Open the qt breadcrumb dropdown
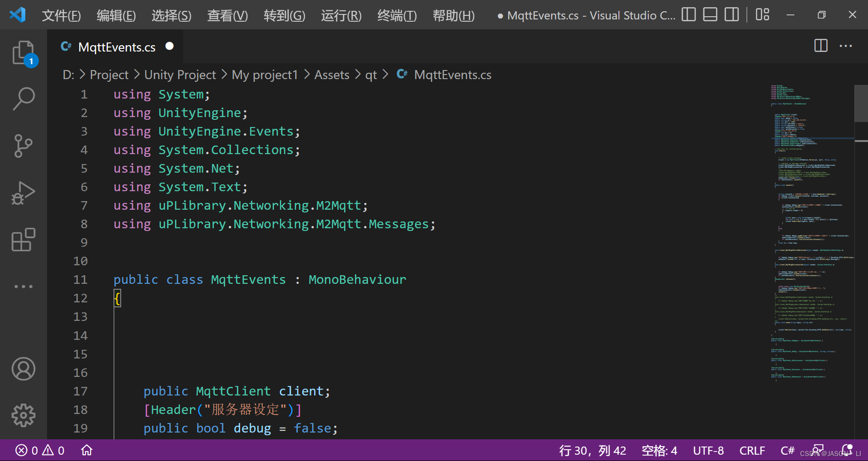The image size is (868, 461). (371, 75)
